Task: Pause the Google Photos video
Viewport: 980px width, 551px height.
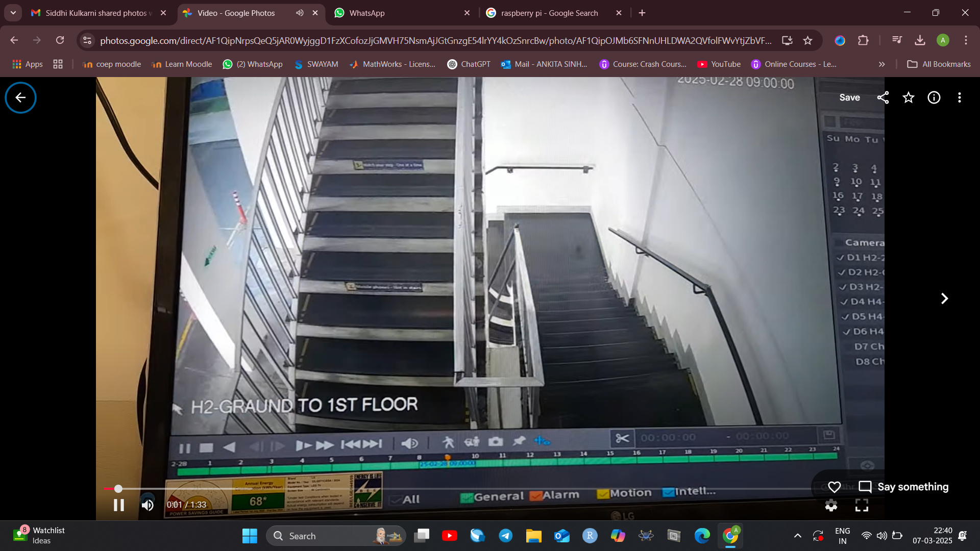Action: coord(118,505)
